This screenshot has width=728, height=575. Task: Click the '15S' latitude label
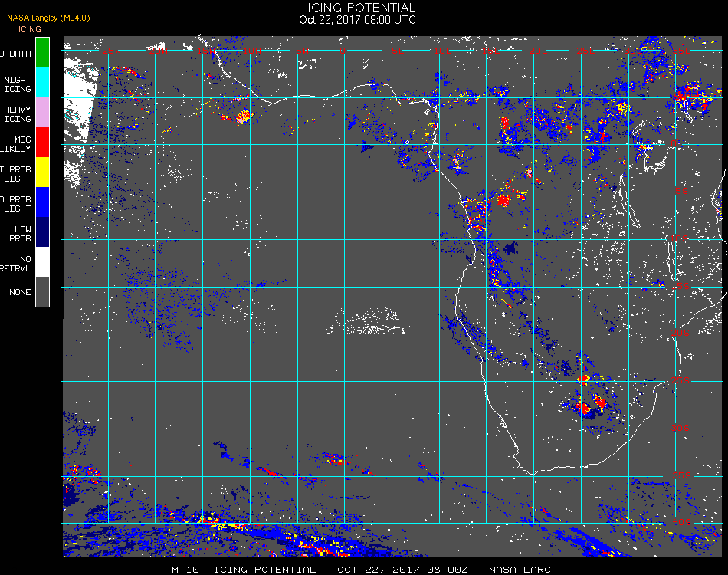[x=680, y=286]
